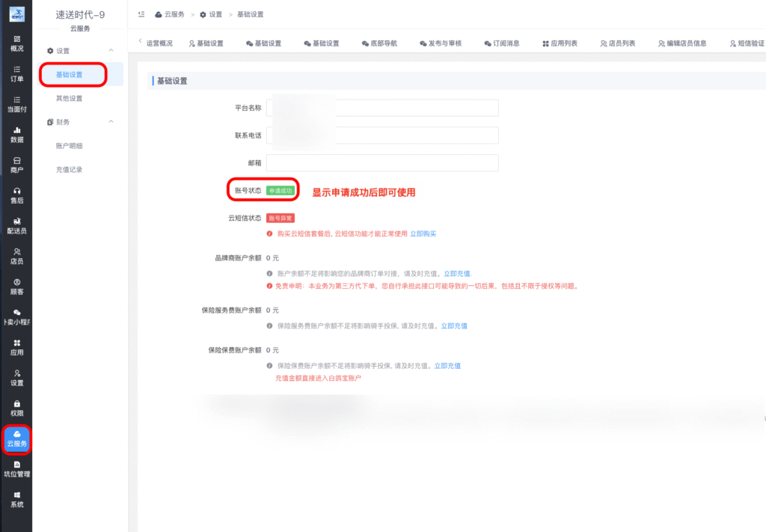This screenshot has width=766, height=532.
Task: Click 立即购买 link for cloud SMS
Action: tap(423, 234)
